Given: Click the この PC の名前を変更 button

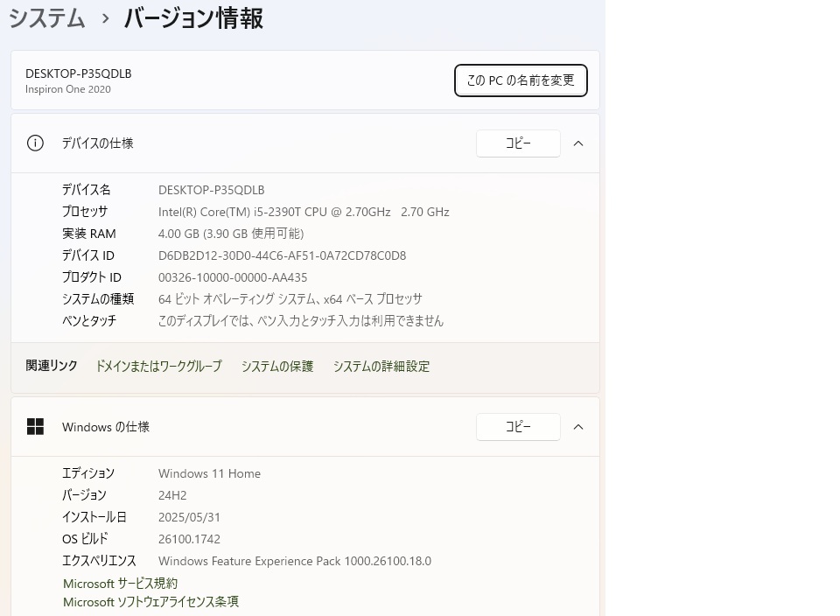Looking at the screenshot, I should [521, 80].
